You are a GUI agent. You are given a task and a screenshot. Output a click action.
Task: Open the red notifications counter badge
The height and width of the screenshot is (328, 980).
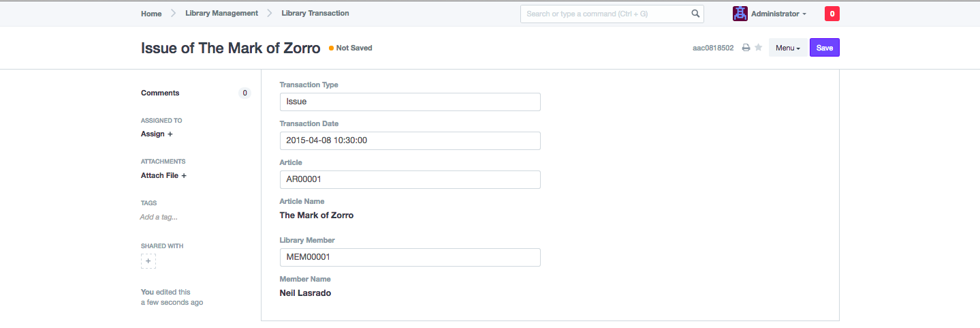(832, 14)
